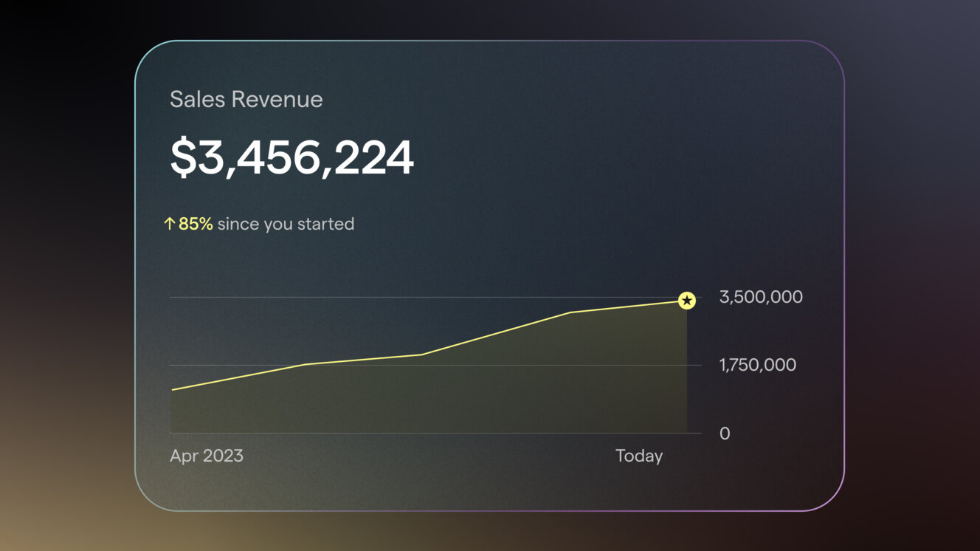Click the dollar sign in the revenue total
Screen dimensions: 980x551
[182, 158]
